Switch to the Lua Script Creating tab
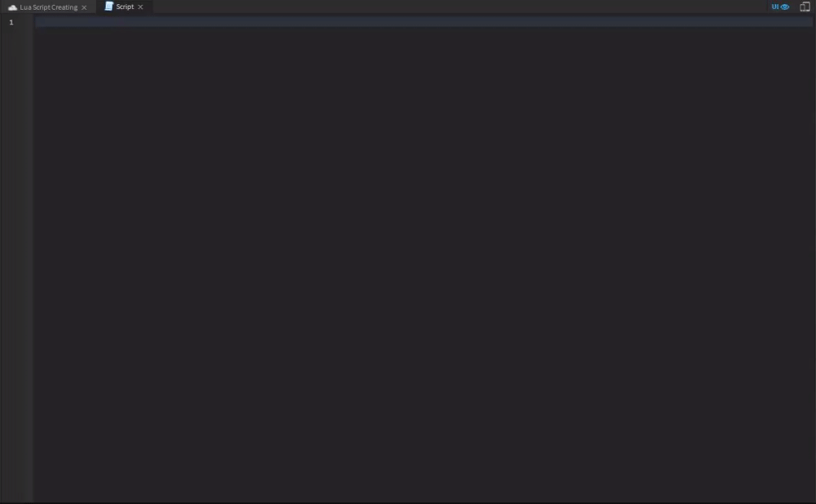Screen dimensions: 816x504 pos(48,7)
